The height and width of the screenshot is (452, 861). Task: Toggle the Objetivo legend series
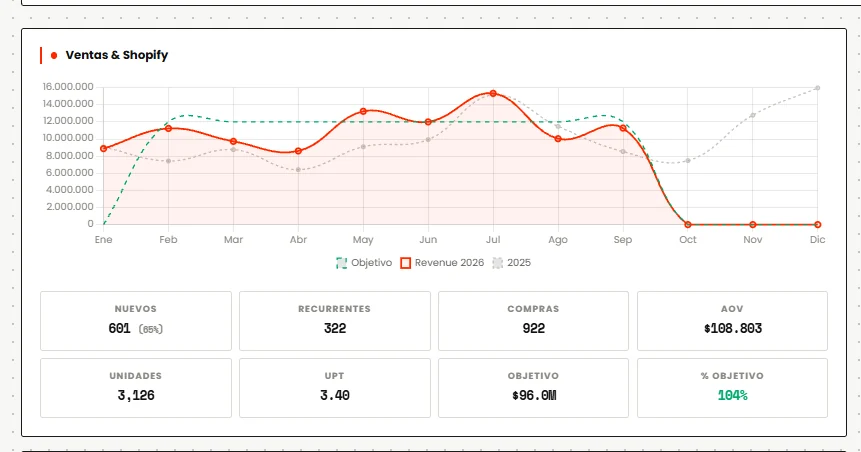click(364, 263)
